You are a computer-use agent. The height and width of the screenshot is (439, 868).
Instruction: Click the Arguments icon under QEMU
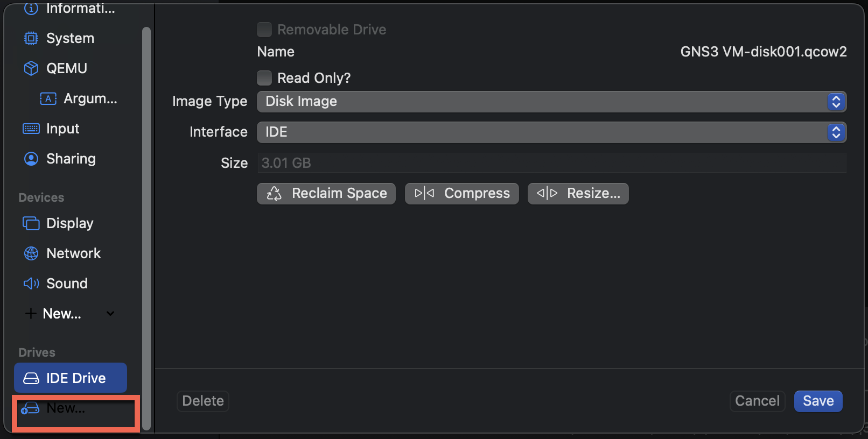(48, 98)
